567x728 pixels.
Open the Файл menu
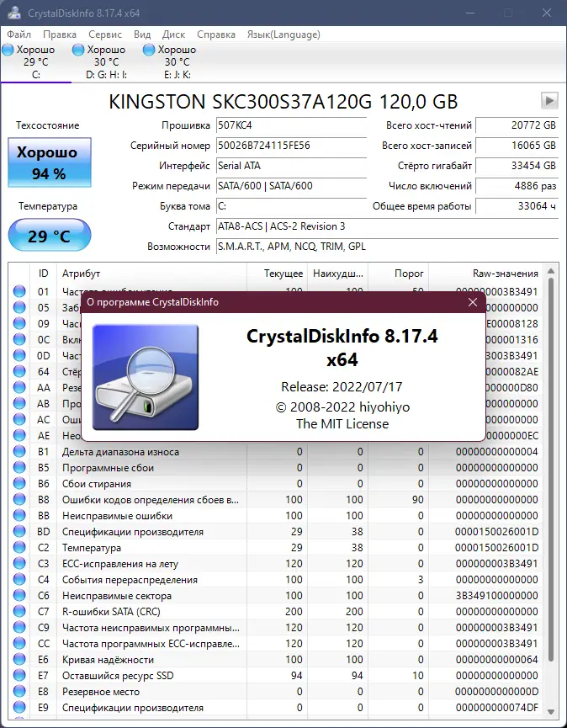click(x=19, y=35)
